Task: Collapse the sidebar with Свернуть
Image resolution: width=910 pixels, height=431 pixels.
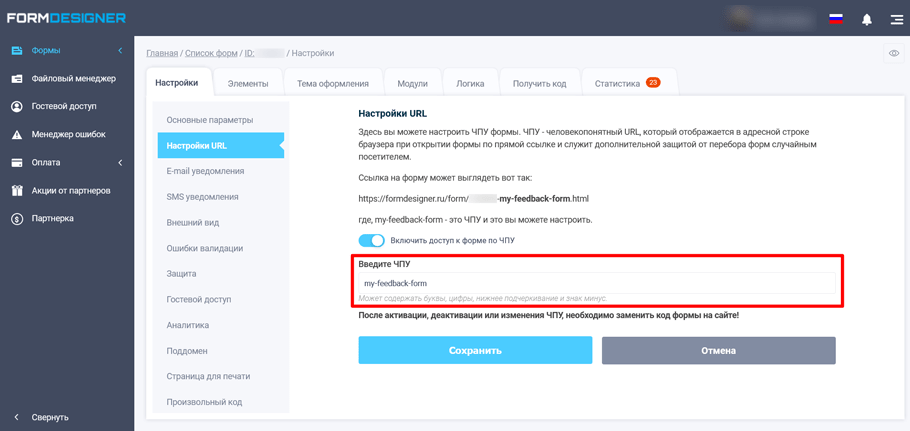Action: (x=49, y=417)
